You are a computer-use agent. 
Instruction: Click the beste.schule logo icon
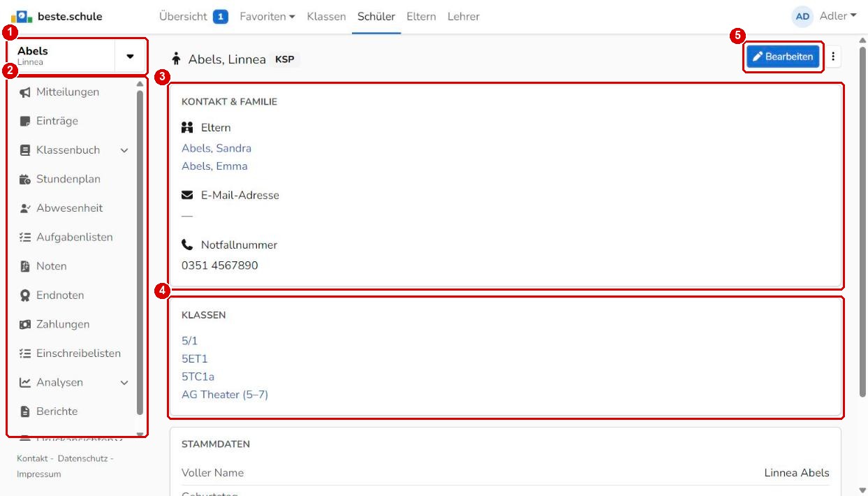click(x=20, y=16)
